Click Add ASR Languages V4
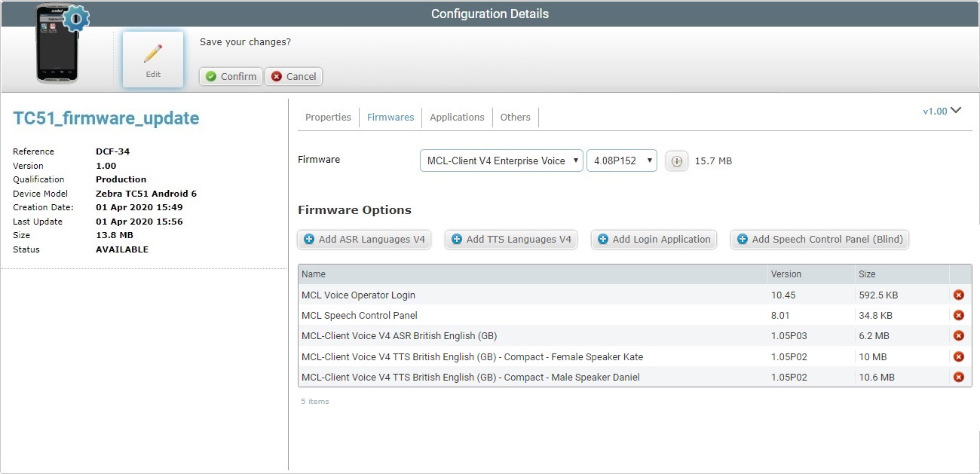Screen dimensions: 980x474 coord(364,239)
